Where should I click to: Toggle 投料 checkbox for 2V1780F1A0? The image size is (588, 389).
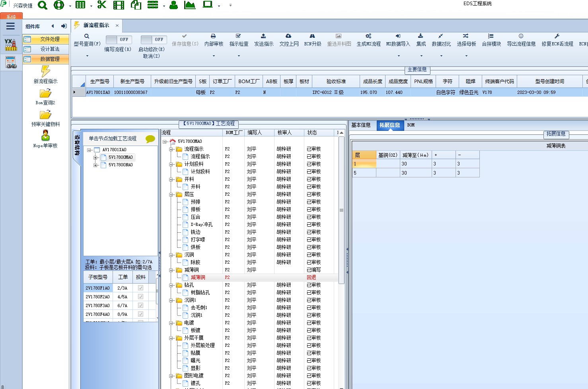pyautogui.click(x=140, y=288)
